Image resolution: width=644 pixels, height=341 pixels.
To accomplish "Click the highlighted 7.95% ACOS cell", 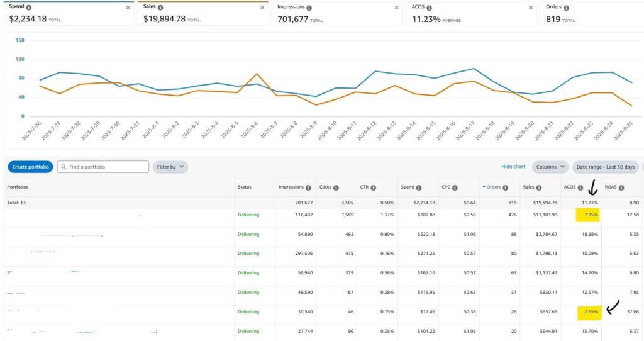I will pyautogui.click(x=588, y=215).
